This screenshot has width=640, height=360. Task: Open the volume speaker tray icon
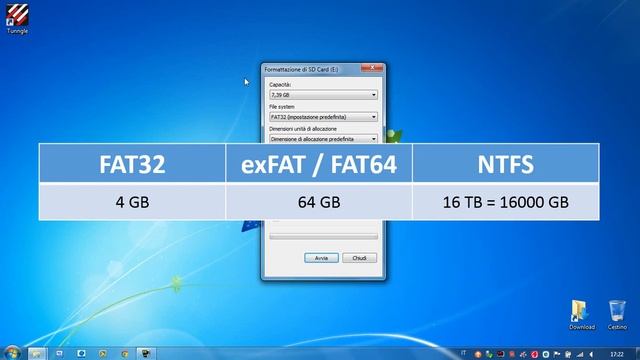(x=591, y=354)
